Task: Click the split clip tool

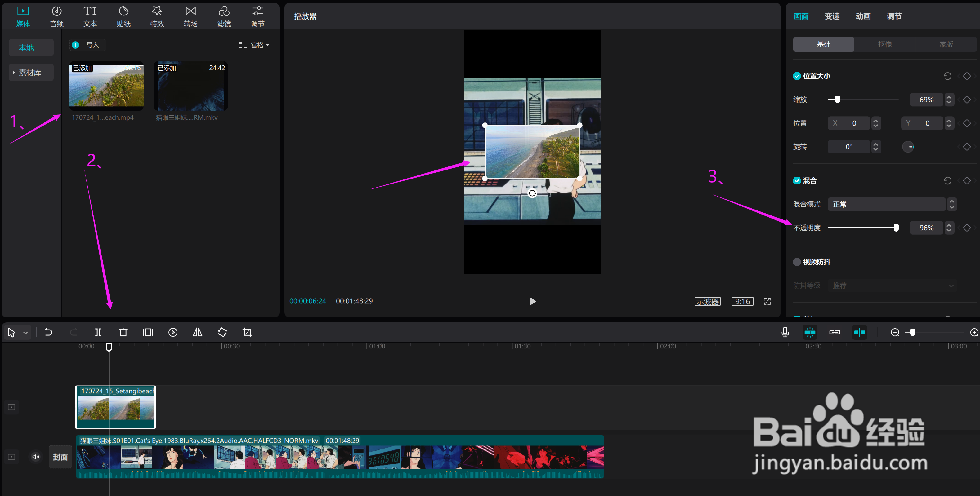Action: pos(98,332)
